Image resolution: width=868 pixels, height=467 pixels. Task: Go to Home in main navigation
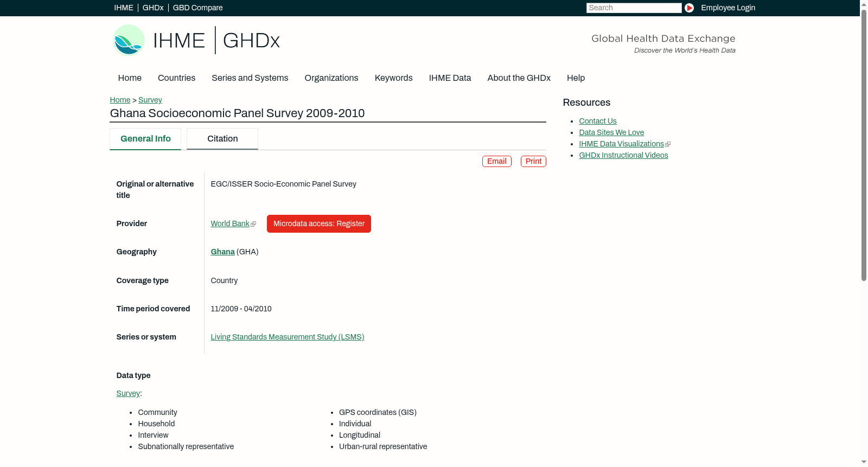tap(130, 78)
